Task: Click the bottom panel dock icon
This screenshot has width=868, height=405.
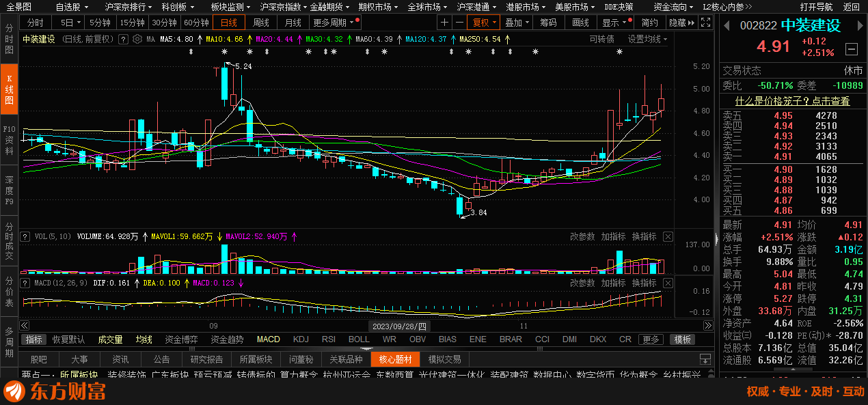Action: click(705, 359)
